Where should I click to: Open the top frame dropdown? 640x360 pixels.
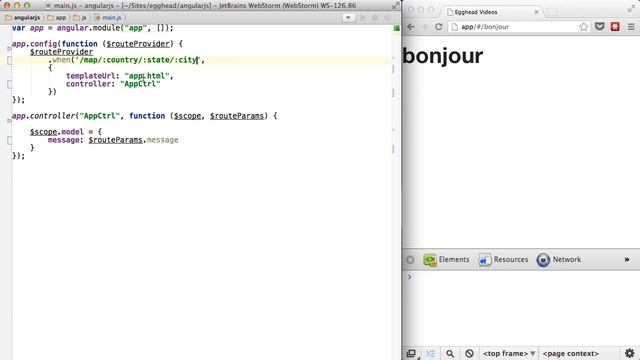(509, 353)
